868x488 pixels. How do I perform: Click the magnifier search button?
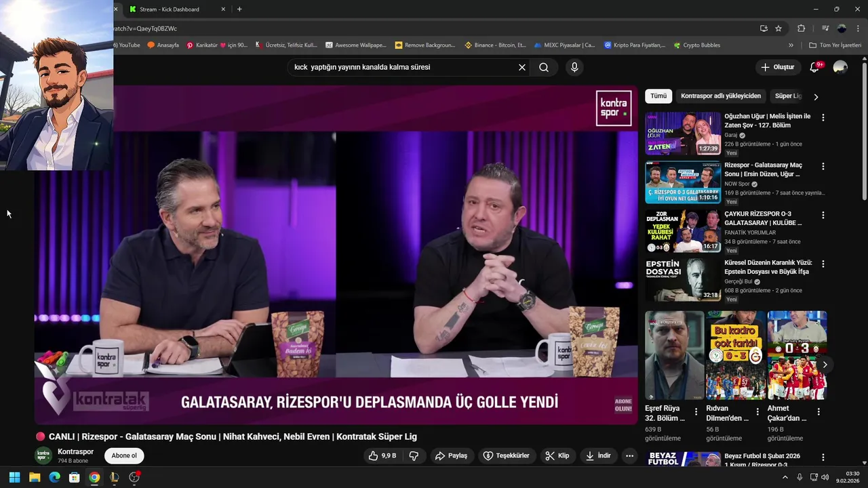(x=544, y=67)
